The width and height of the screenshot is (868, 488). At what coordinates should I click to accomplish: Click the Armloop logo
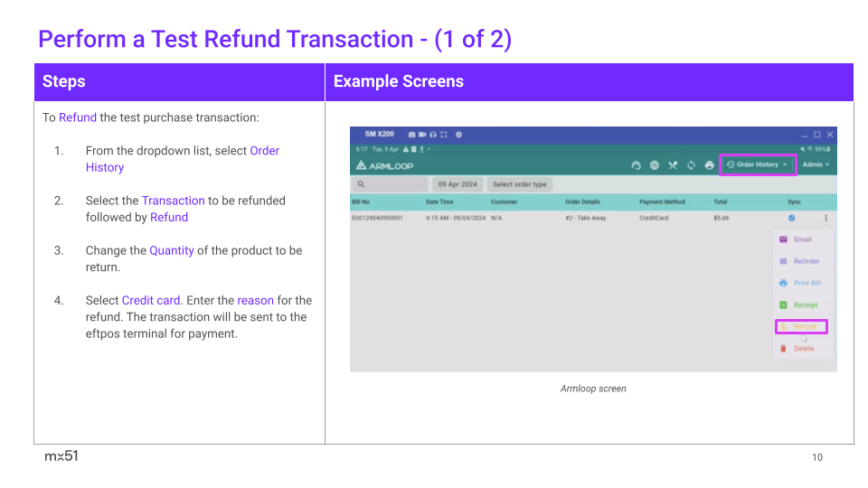click(x=385, y=165)
